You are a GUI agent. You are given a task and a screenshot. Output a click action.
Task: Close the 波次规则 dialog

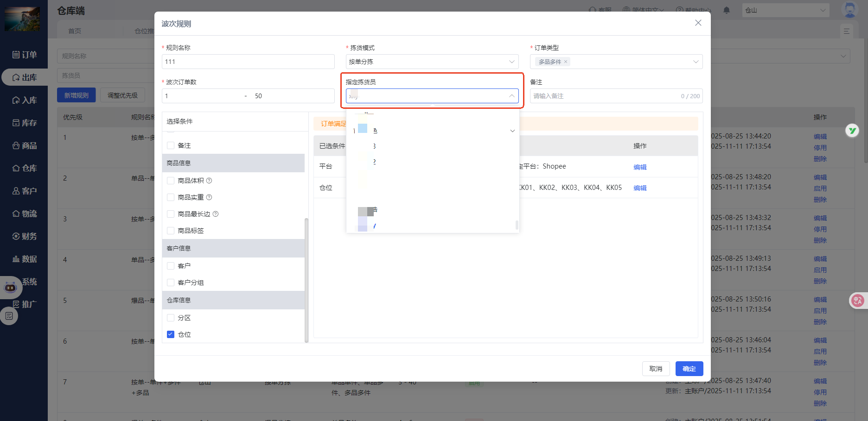[698, 23]
